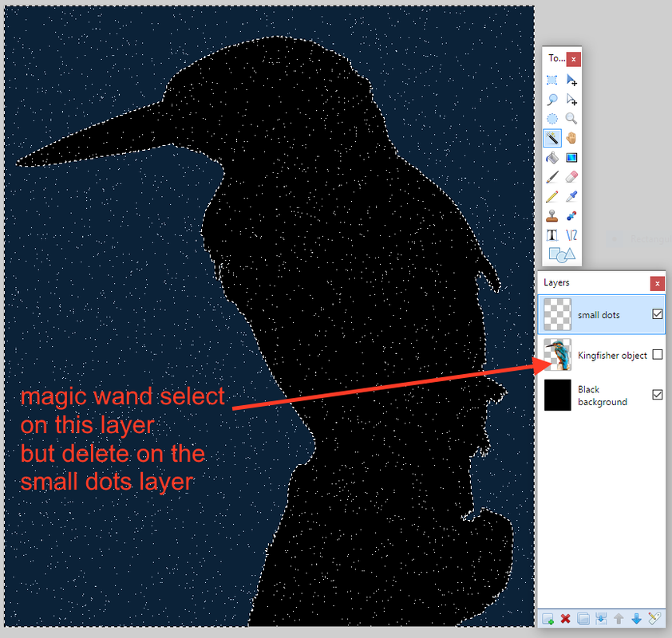The image size is (672, 638).
Task: Select the Pencil tool
Action: coord(552,196)
